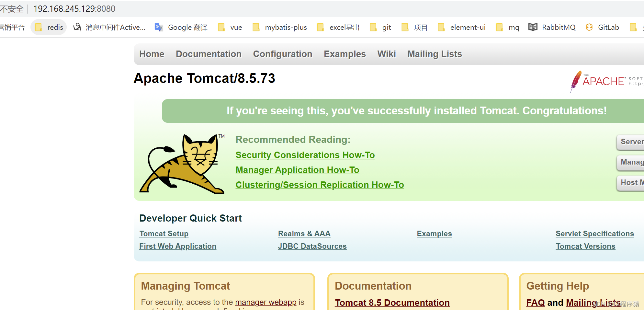Open the Tomcat Setup link

[x=164, y=234]
